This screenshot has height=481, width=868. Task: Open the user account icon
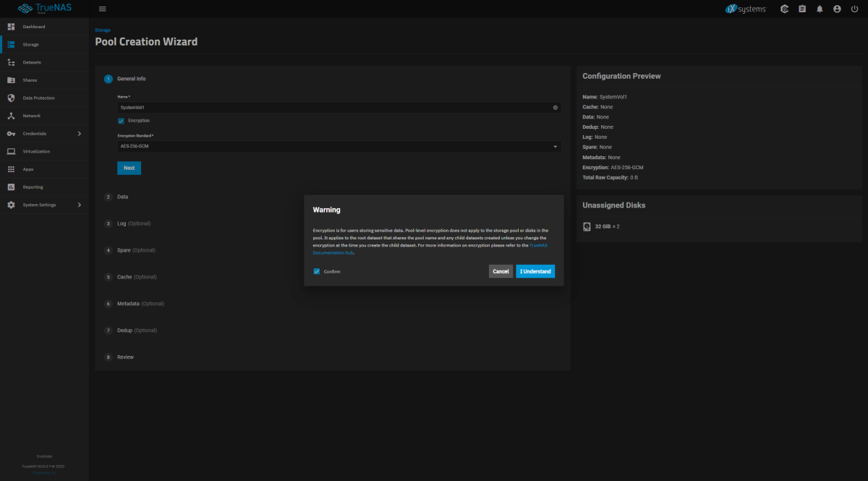pos(837,9)
